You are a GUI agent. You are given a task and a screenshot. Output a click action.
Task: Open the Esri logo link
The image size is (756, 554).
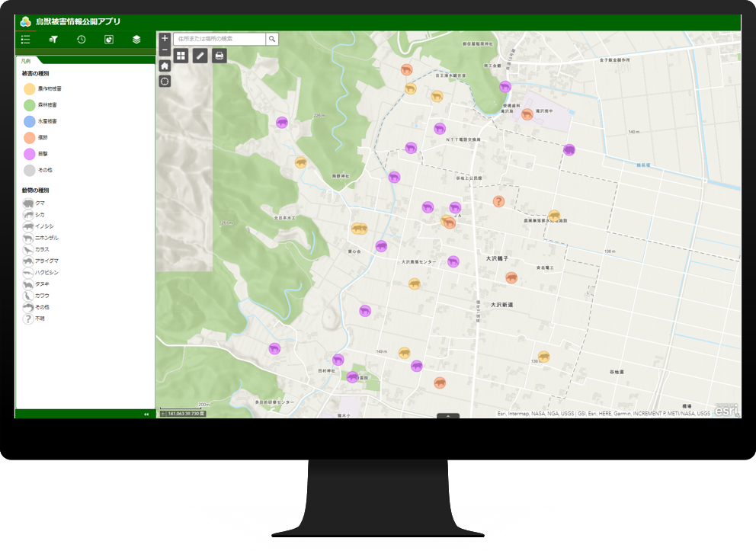[726, 409]
